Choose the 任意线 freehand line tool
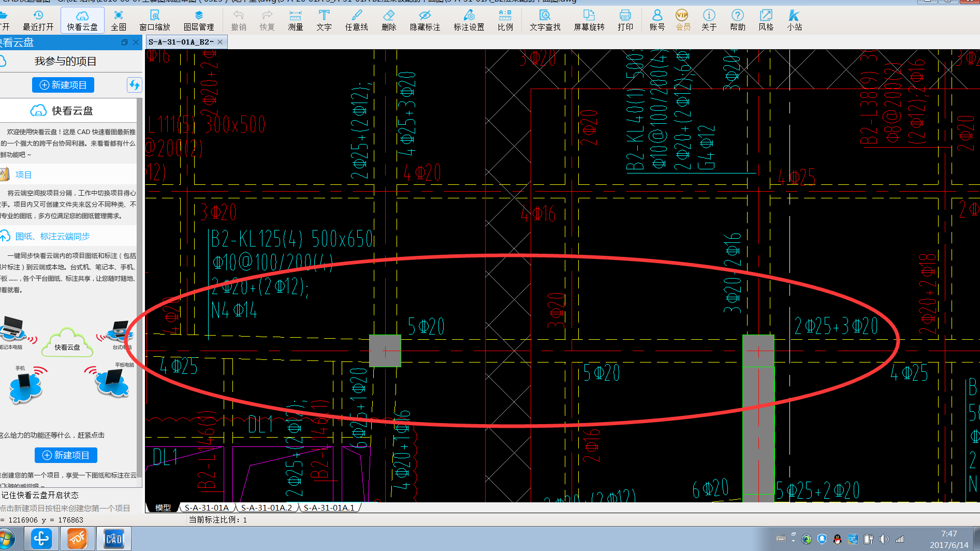The image size is (980, 551). 357,20
